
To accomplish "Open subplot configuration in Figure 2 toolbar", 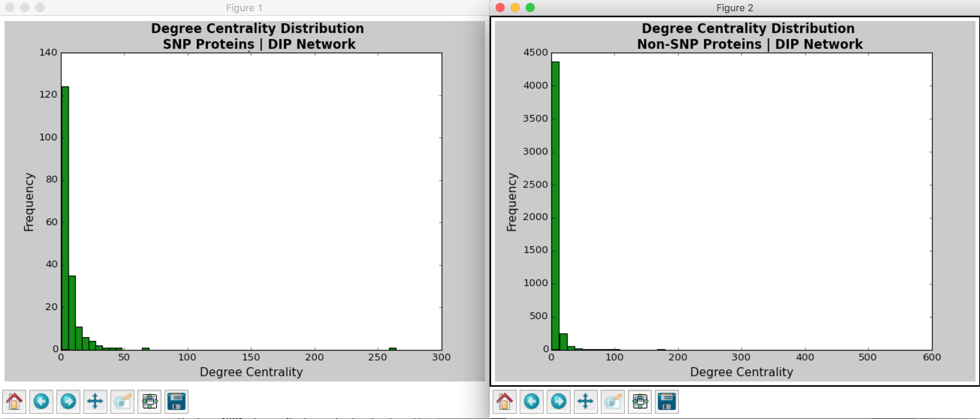I will point(640,401).
